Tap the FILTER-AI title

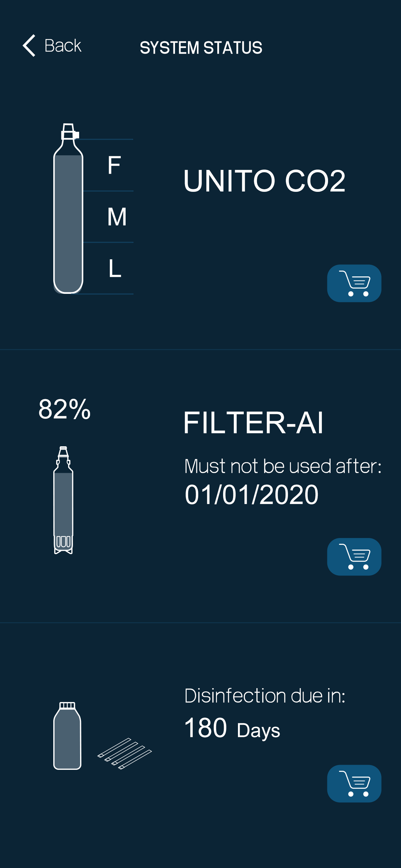pyautogui.click(x=253, y=423)
